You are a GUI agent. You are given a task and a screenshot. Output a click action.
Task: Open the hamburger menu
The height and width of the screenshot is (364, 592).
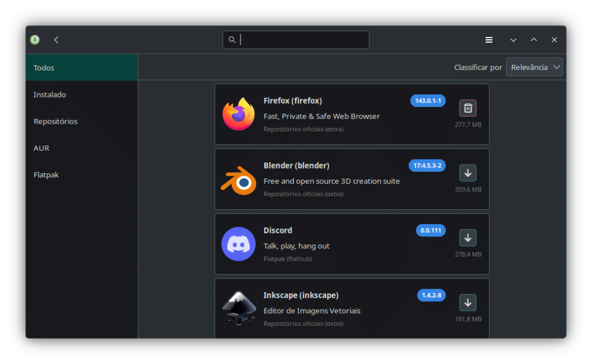pos(489,40)
